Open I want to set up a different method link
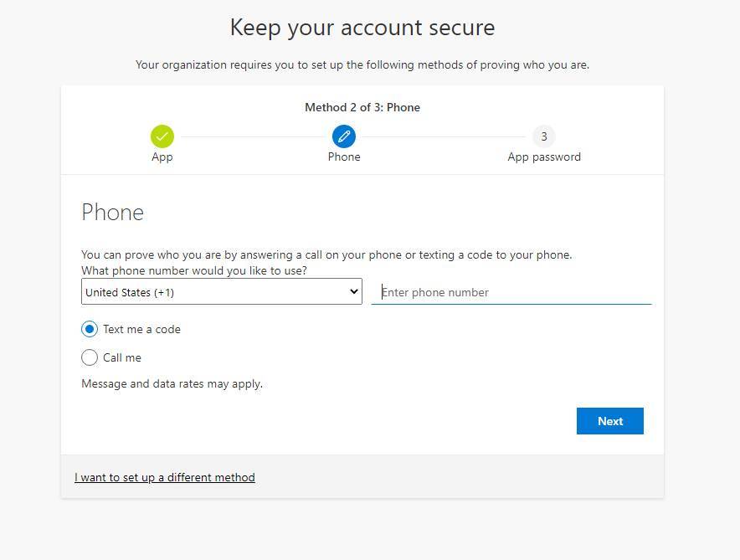Viewport: 740px width, 560px height. click(165, 477)
